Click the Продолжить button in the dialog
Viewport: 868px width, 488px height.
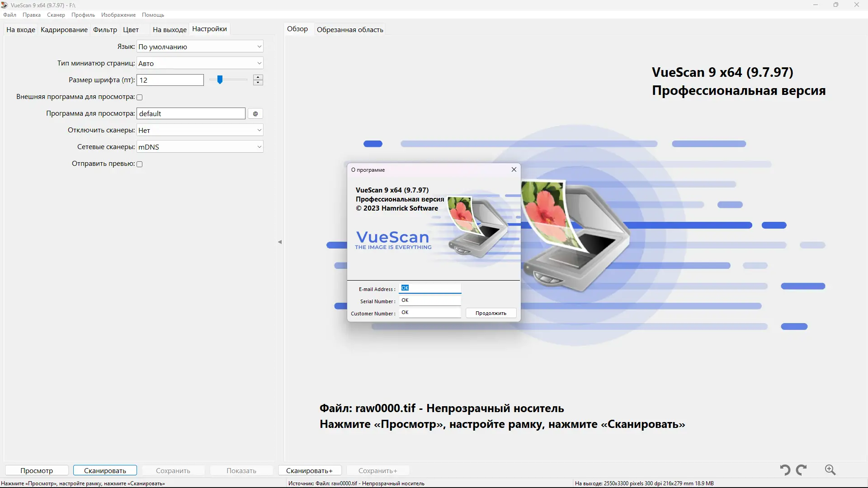pos(491,313)
